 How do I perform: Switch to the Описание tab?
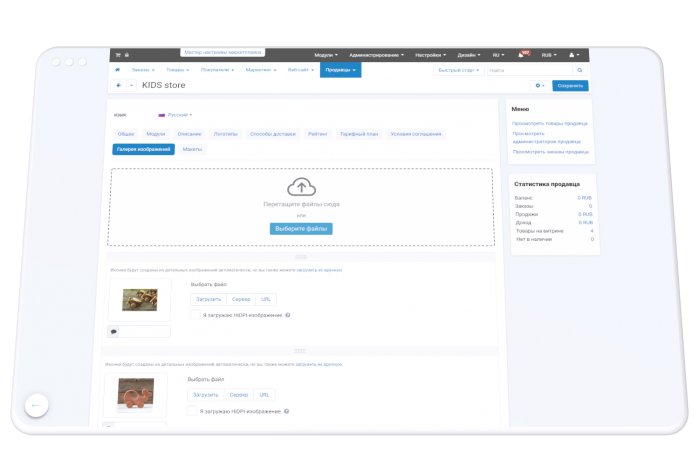tap(189, 134)
